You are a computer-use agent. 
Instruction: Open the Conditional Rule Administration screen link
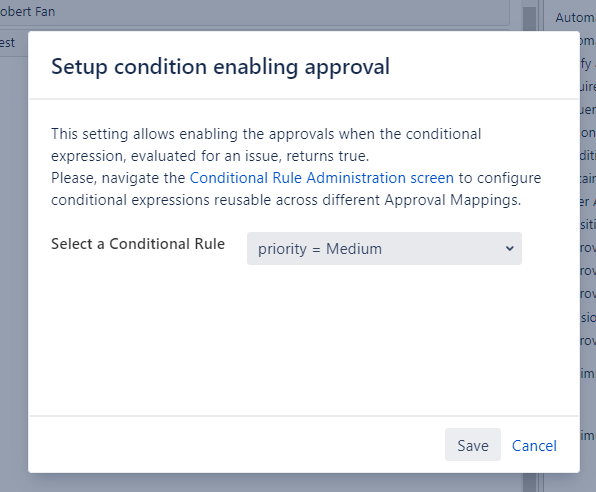(x=322, y=178)
